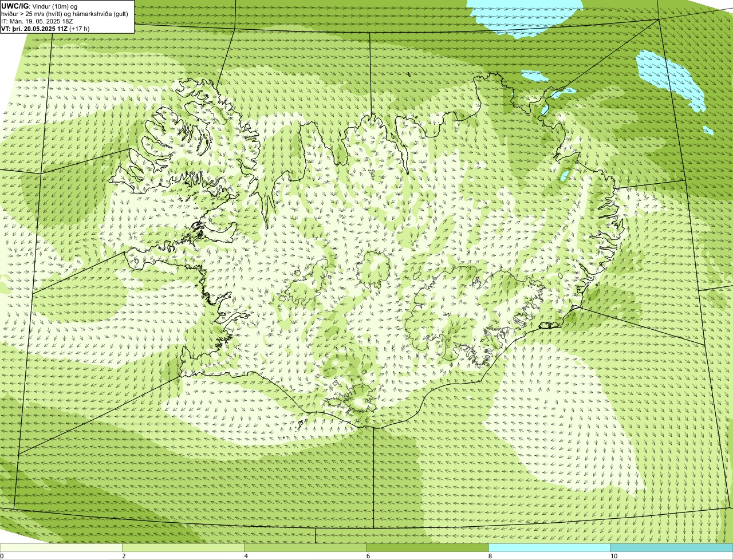The width and height of the screenshot is (733, 560).
Task: Click the 'VT: þri. 20.05.2025 11Z (+17 h)' line
Action: [45, 28]
